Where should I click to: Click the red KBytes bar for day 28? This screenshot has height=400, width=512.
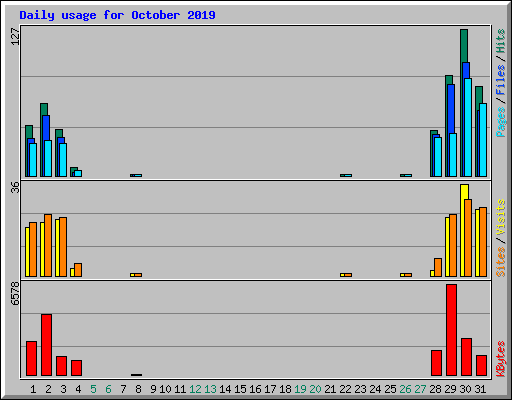click(436, 363)
